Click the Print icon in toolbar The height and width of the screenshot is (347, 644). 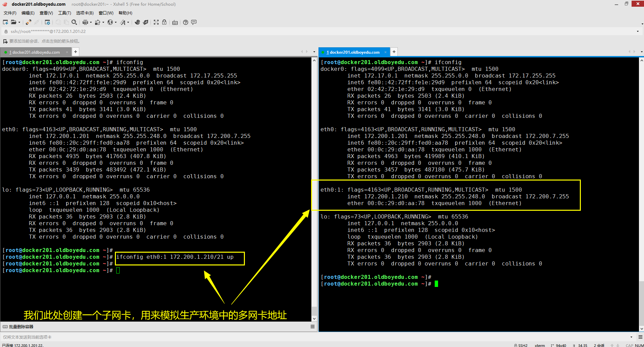[x=85, y=22]
